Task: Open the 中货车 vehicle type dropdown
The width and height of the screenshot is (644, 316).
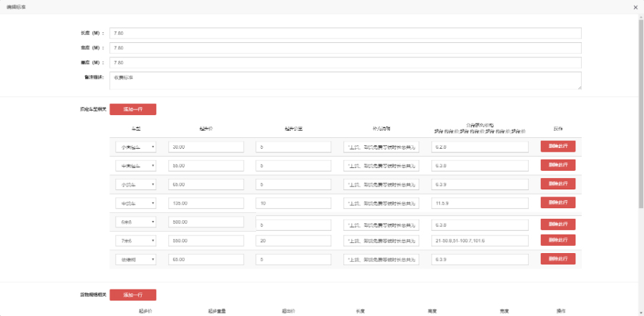Action: point(135,203)
